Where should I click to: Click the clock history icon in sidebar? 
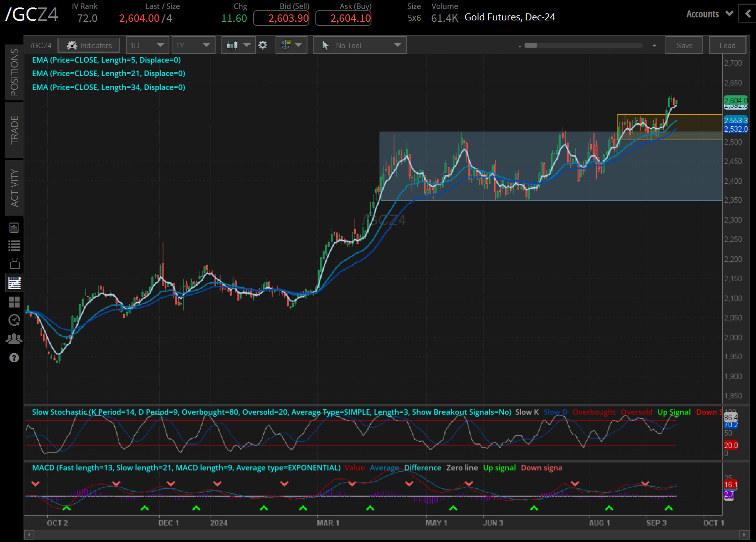pyautogui.click(x=14, y=320)
